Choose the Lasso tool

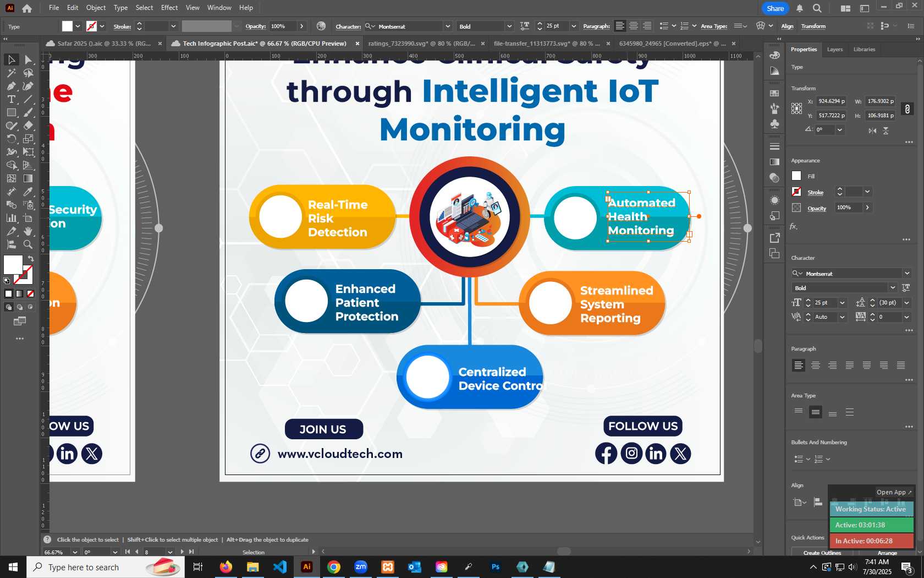coord(28,73)
